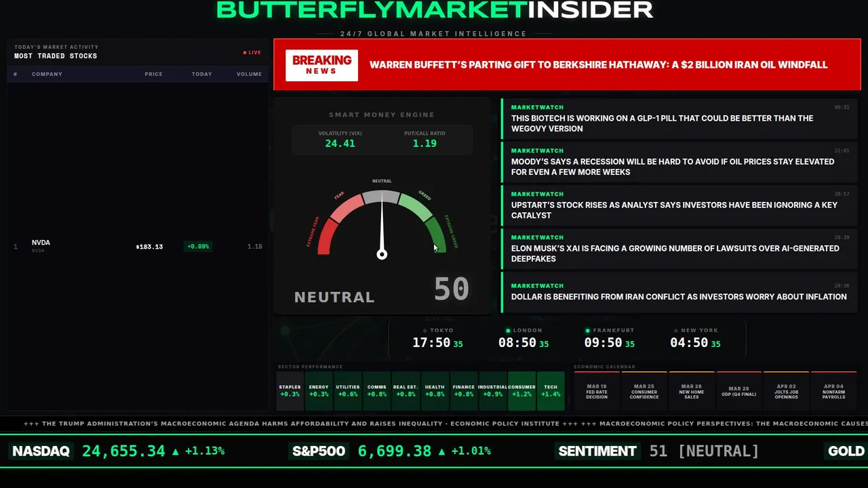This screenshot has width=868, height=488.
Task: Click the gauge score 50
Action: pyautogui.click(x=452, y=289)
